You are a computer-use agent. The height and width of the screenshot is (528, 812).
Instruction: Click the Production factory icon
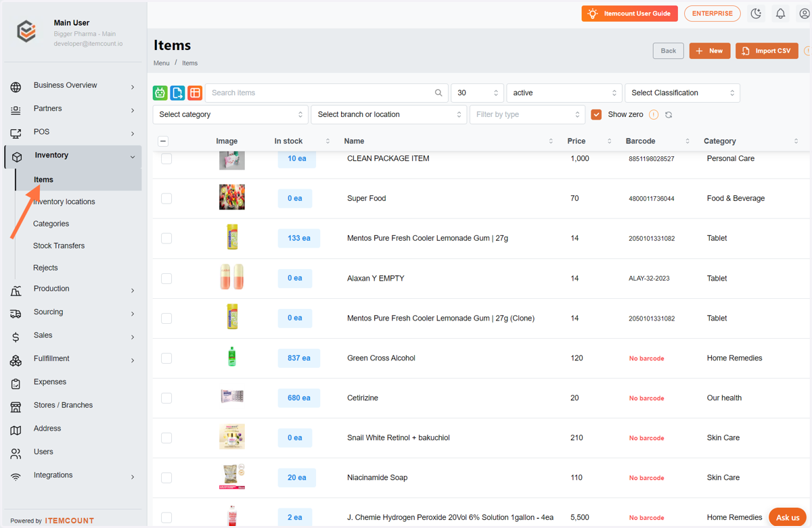click(x=16, y=290)
